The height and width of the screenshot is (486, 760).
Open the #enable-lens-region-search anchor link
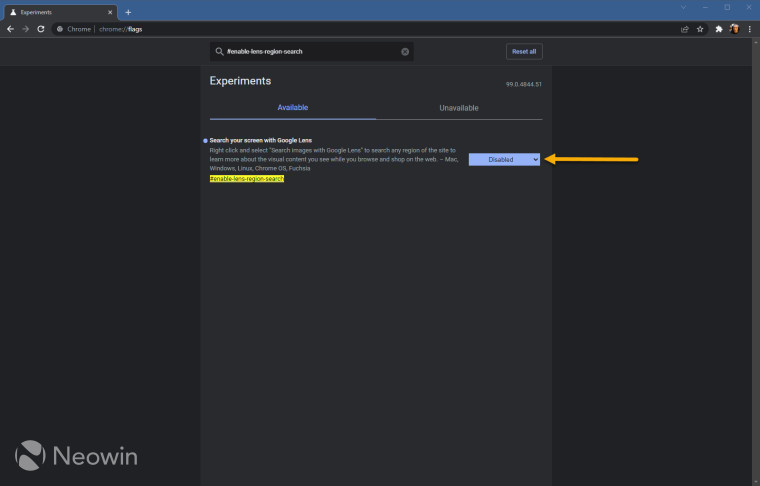[247, 179]
